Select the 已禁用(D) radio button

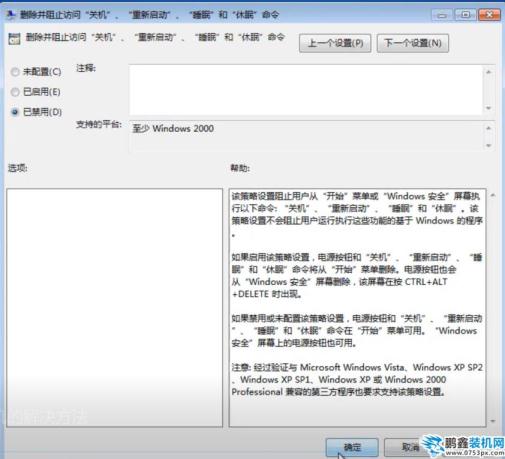coord(15,112)
